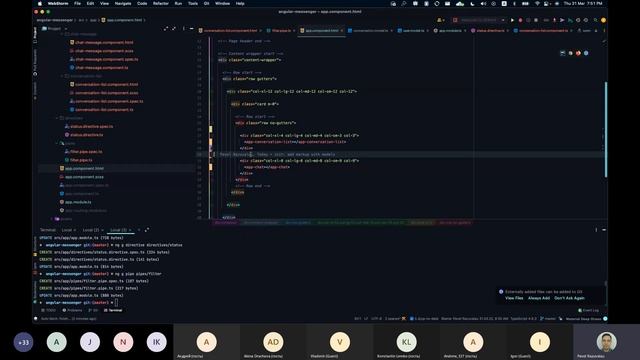Switch to the Local terminal tab

pyautogui.click(x=67, y=230)
